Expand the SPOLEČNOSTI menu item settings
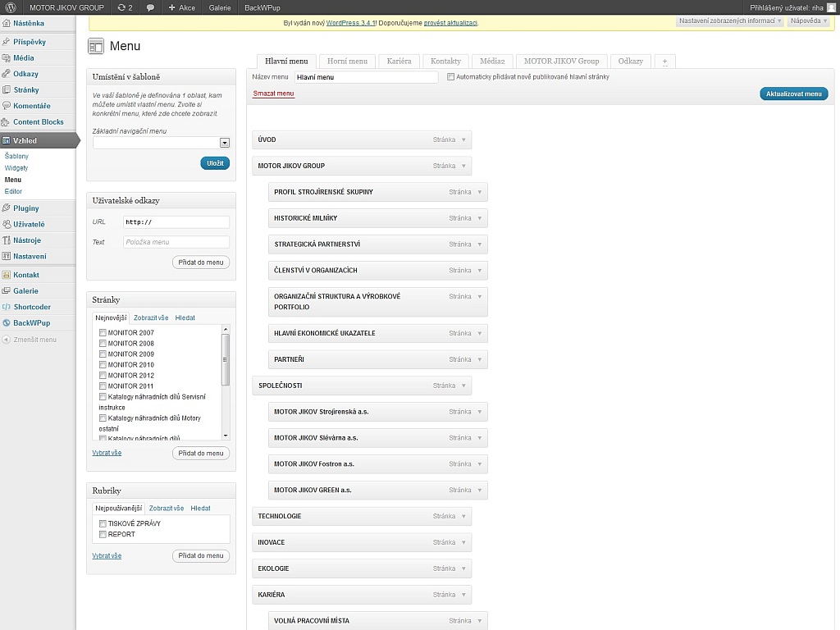The image size is (840, 630). 463,386
